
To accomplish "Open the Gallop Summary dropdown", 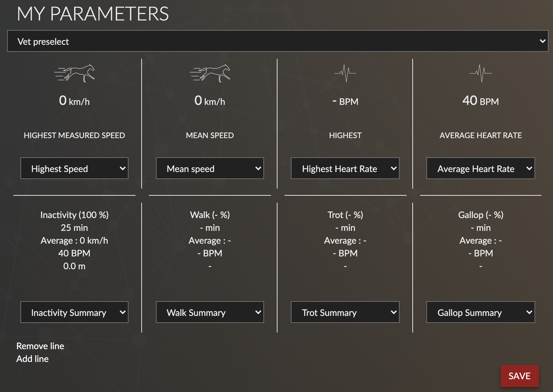I will coord(480,312).
